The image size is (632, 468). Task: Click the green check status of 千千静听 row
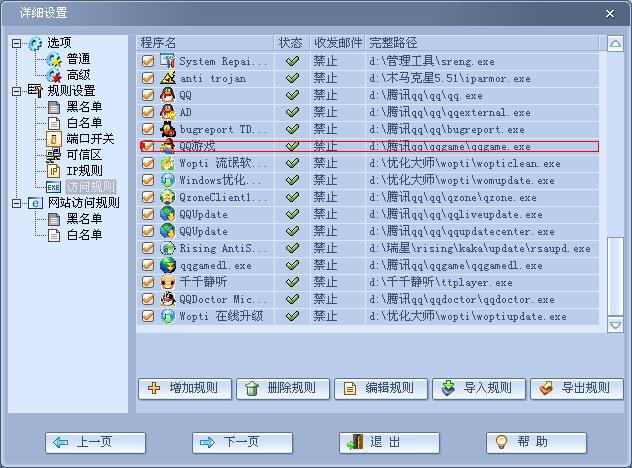(x=292, y=282)
